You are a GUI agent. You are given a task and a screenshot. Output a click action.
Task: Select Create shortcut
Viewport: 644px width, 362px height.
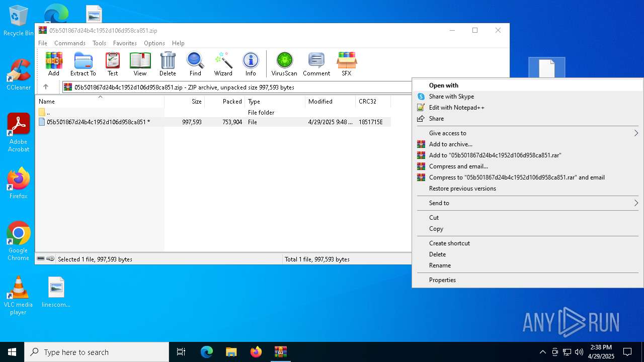coord(528,243)
